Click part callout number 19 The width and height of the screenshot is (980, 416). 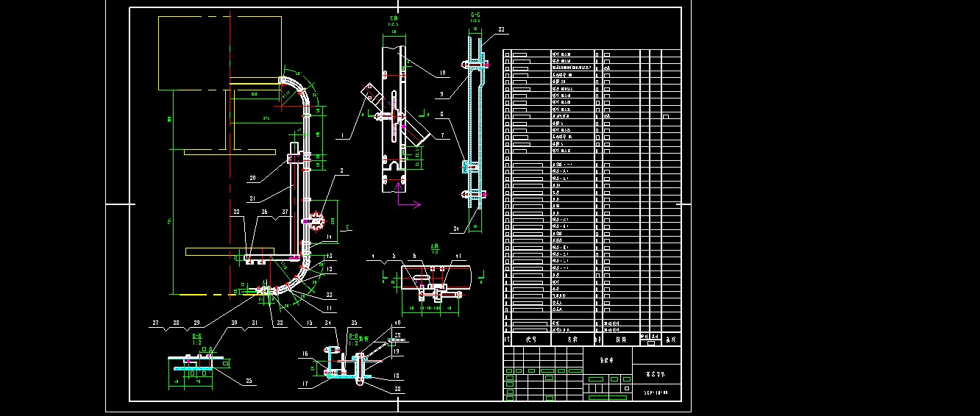coord(397,351)
